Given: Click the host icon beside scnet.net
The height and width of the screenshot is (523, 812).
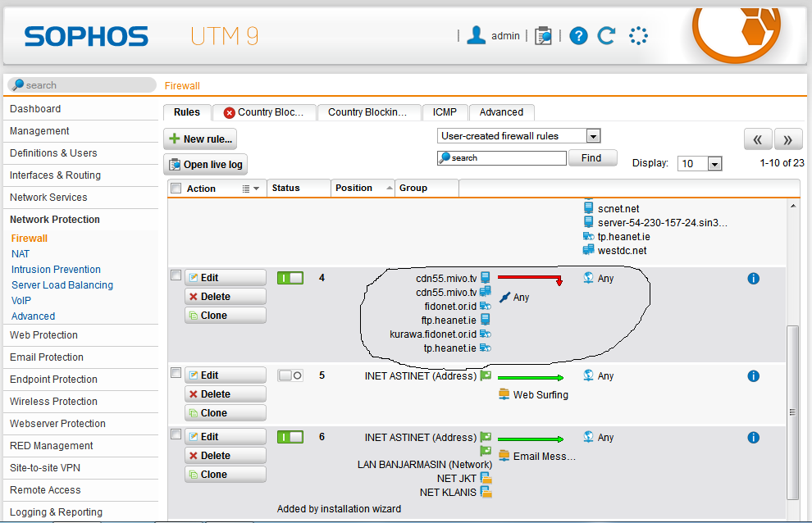Looking at the screenshot, I should (588, 208).
